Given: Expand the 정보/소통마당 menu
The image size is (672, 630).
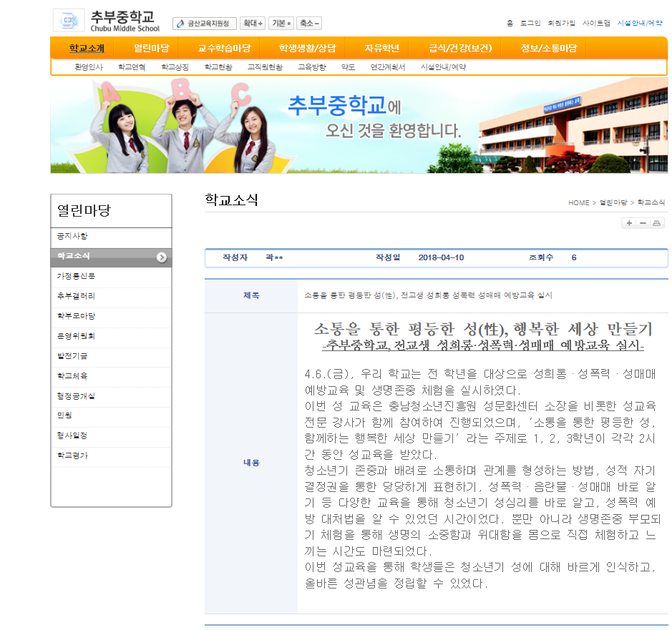Looking at the screenshot, I should tap(549, 49).
